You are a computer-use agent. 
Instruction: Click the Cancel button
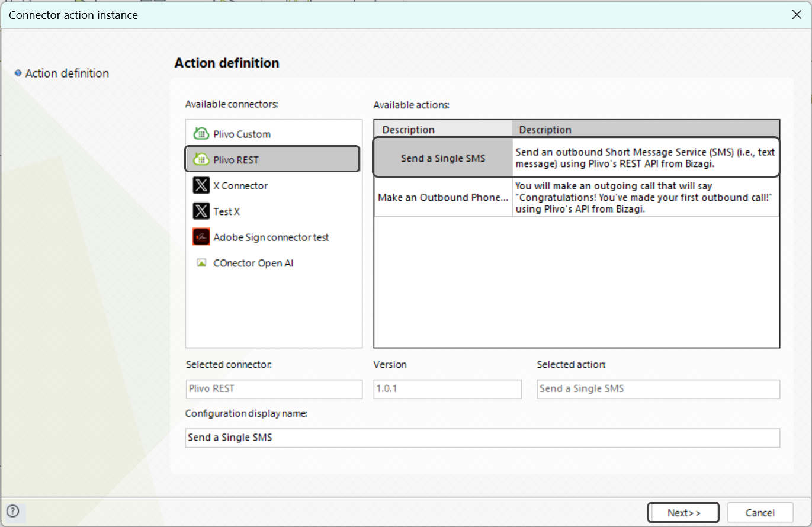coord(760,513)
